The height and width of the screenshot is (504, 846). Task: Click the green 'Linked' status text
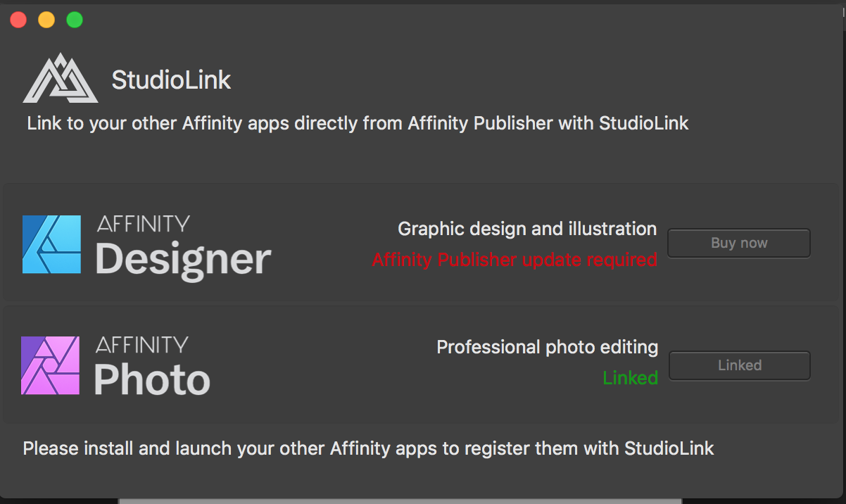631,378
